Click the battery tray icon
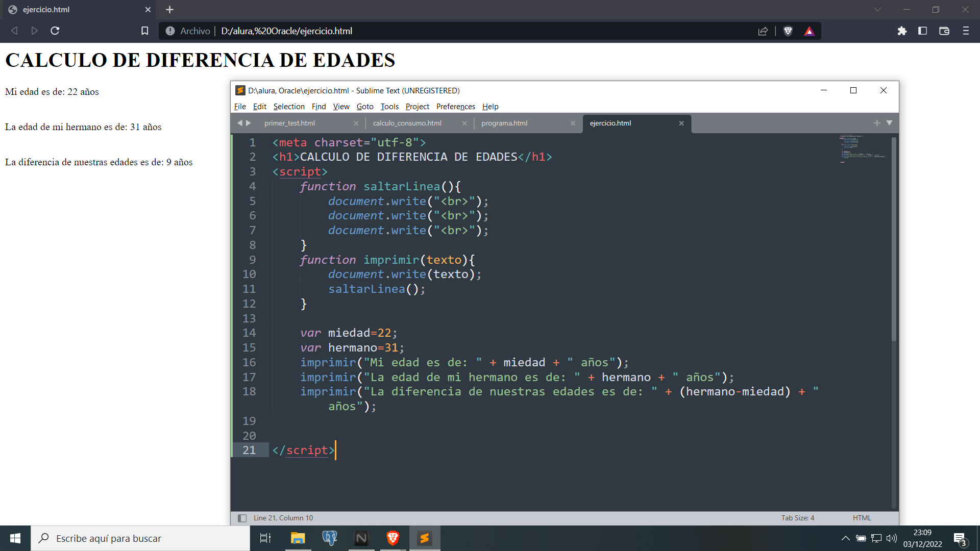This screenshot has height=551, width=980. [861, 538]
